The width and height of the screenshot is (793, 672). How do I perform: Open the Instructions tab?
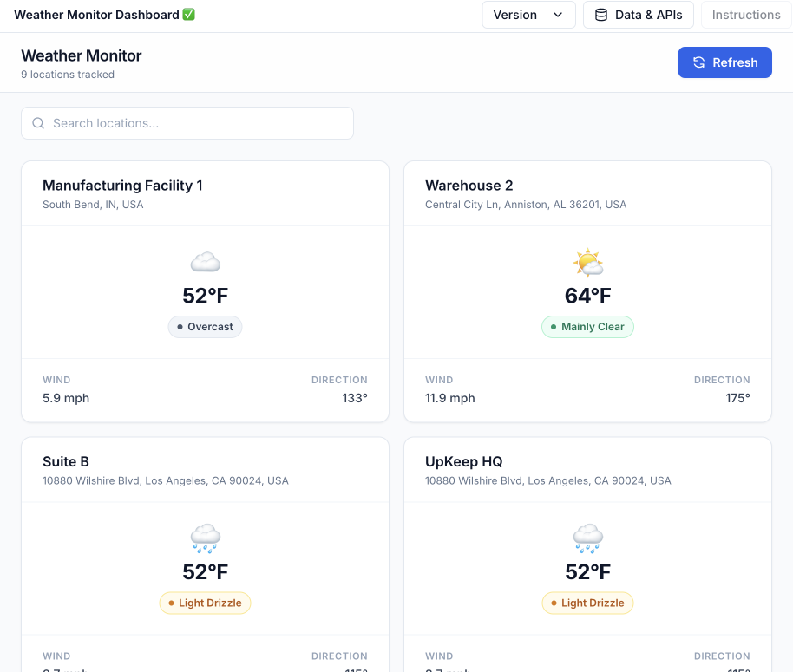pyautogui.click(x=745, y=15)
